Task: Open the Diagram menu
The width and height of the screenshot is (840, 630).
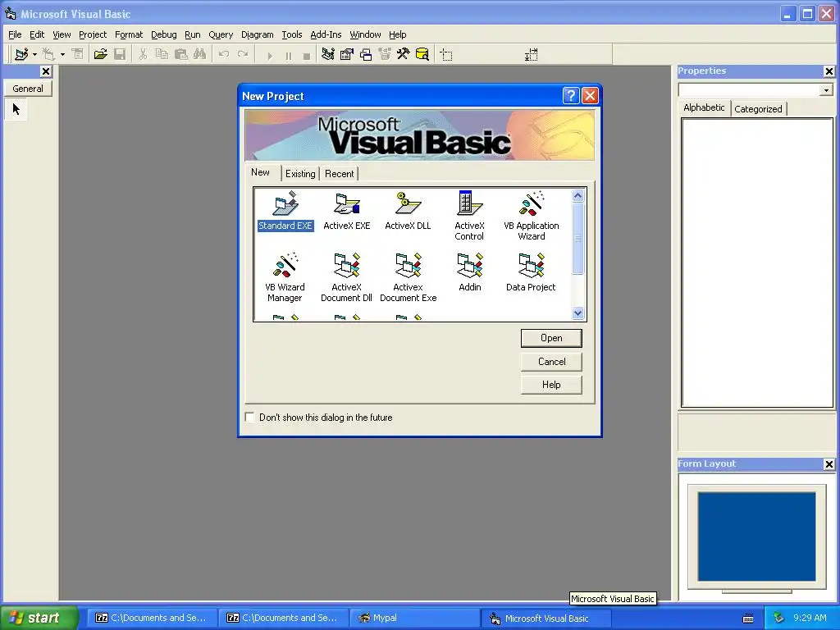Action: (x=257, y=34)
